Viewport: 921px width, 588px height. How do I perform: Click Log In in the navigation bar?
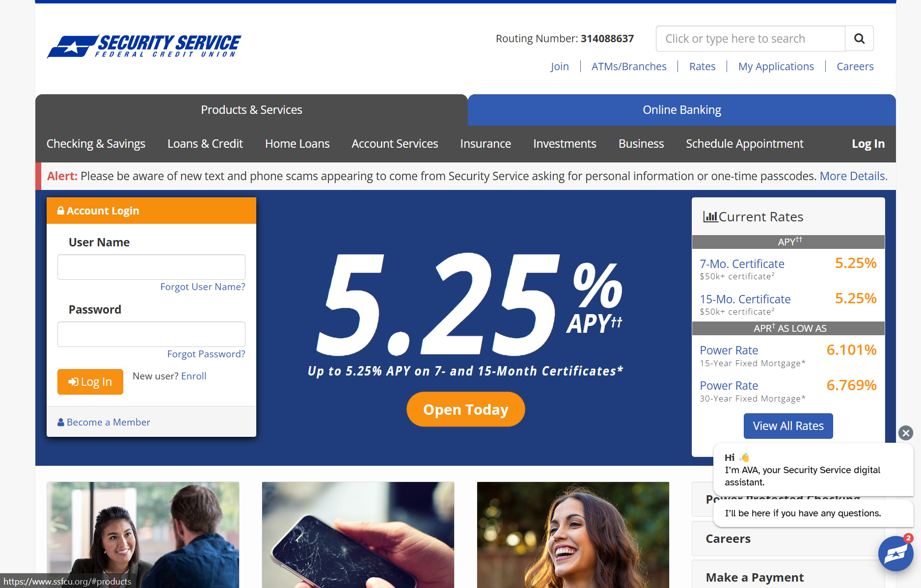point(868,144)
